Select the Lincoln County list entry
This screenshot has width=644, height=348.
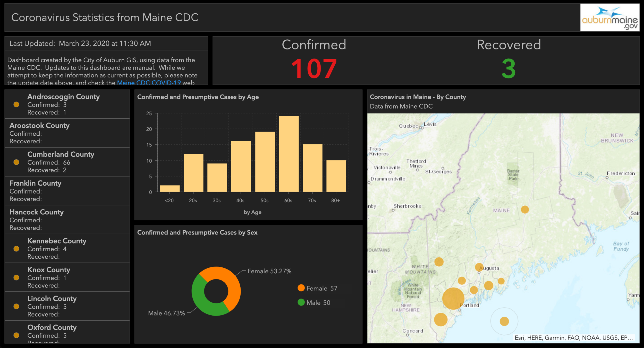pyautogui.click(x=67, y=306)
